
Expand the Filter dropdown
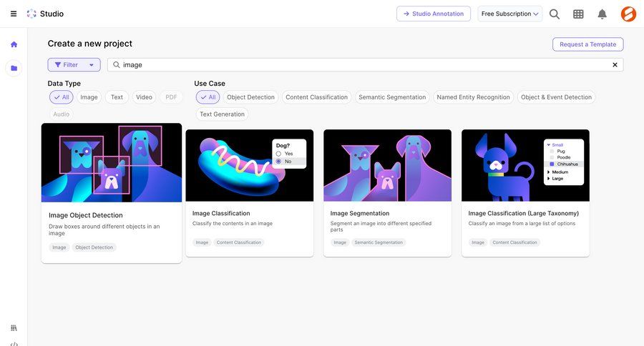(x=74, y=65)
